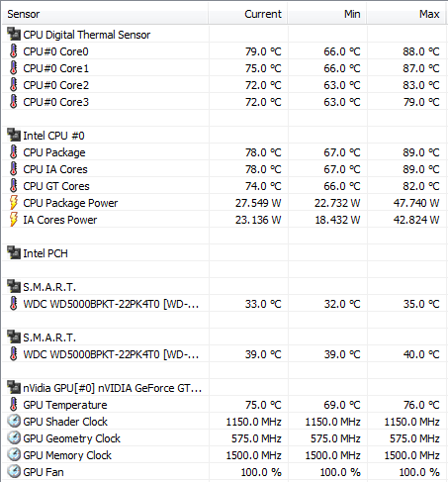The image size is (448, 482).
Task: Click the Intel PCH chip icon
Action: (x=14, y=252)
